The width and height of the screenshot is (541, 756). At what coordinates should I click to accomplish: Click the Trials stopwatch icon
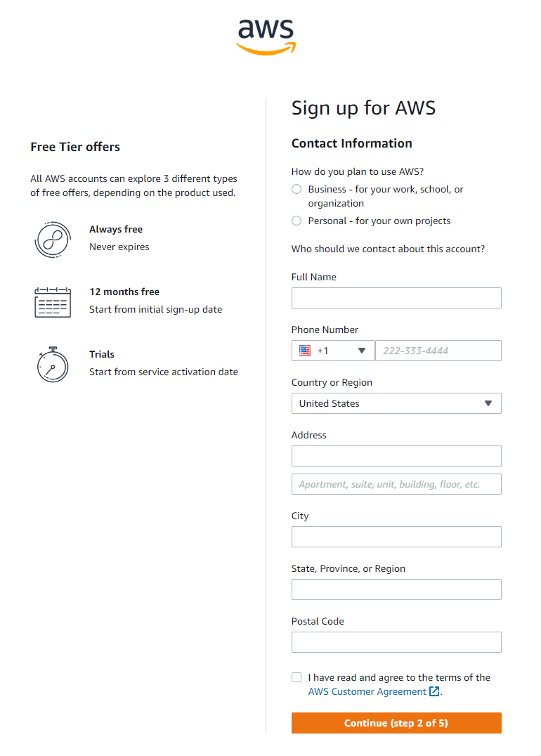[53, 364]
